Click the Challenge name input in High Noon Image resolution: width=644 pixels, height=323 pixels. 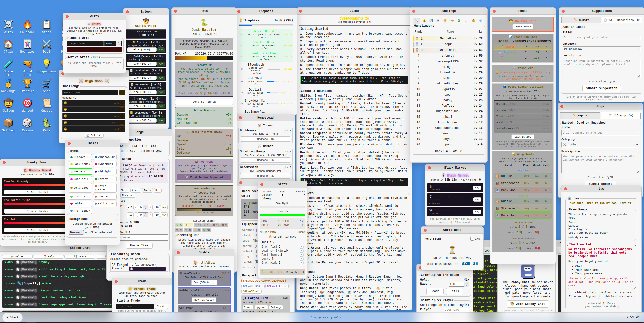90,93
